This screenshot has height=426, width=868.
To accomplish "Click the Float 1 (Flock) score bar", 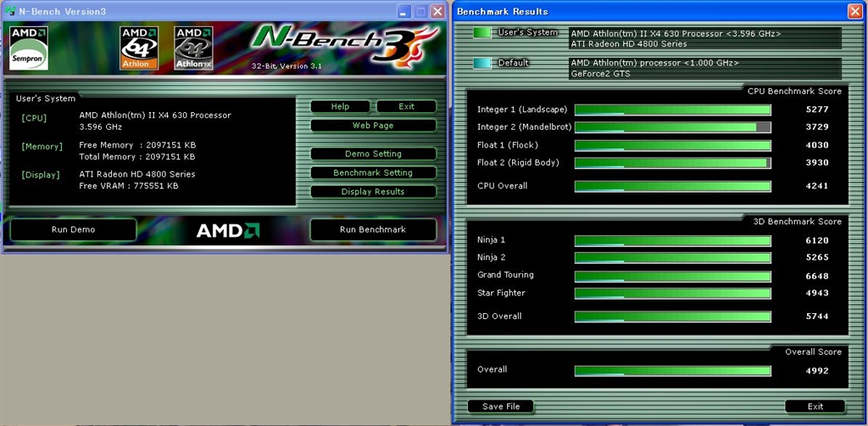I will pos(672,145).
